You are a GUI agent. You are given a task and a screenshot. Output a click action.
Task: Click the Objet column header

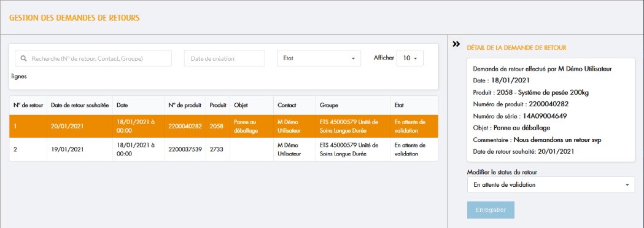(252, 105)
